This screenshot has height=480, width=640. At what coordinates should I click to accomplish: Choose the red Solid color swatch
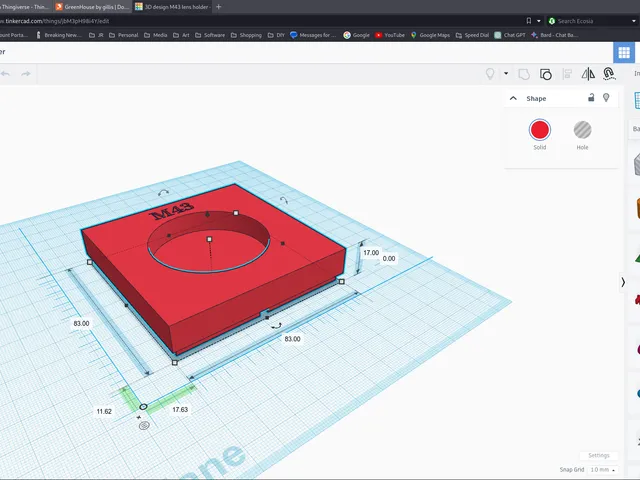click(540, 130)
